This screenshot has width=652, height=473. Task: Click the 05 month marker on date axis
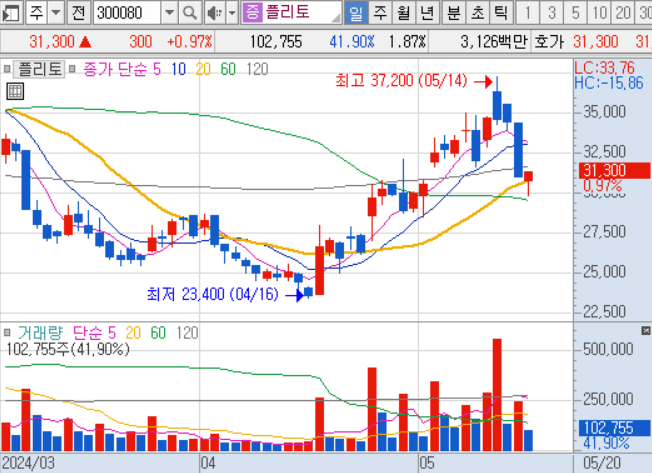tap(427, 463)
